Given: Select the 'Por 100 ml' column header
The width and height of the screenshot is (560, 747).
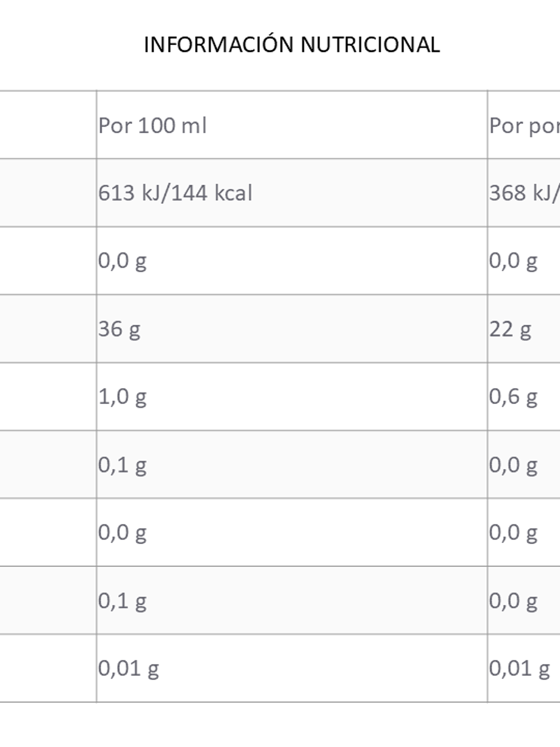Looking at the screenshot, I should pyautogui.click(x=152, y=126).
